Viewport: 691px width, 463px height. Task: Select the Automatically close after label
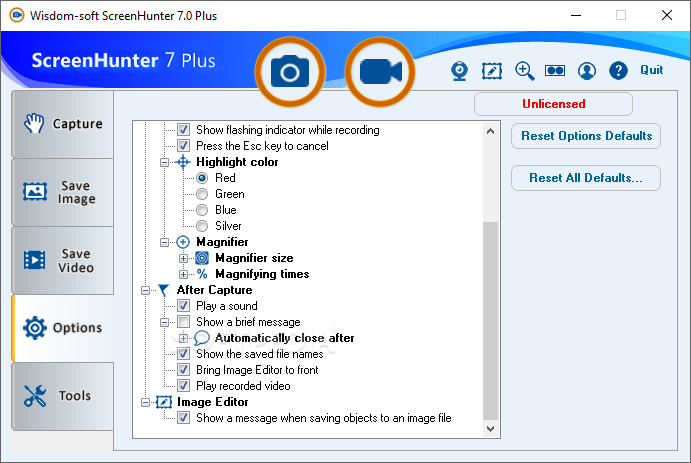point(285,338)
